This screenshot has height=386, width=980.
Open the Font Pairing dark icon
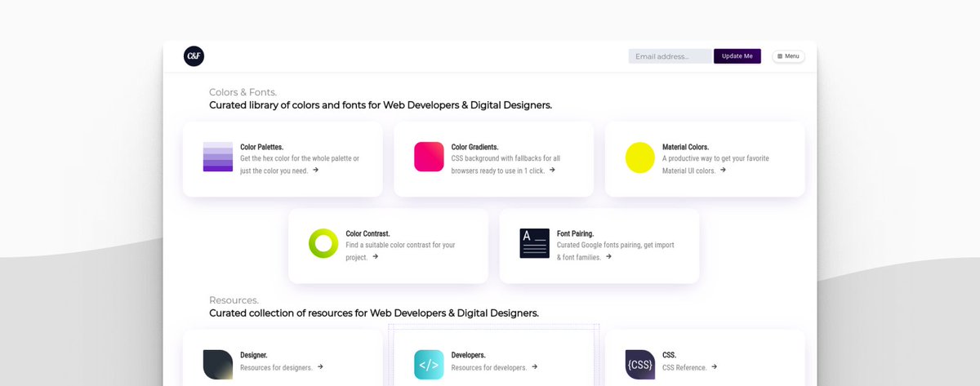click(x=534, y=243)
